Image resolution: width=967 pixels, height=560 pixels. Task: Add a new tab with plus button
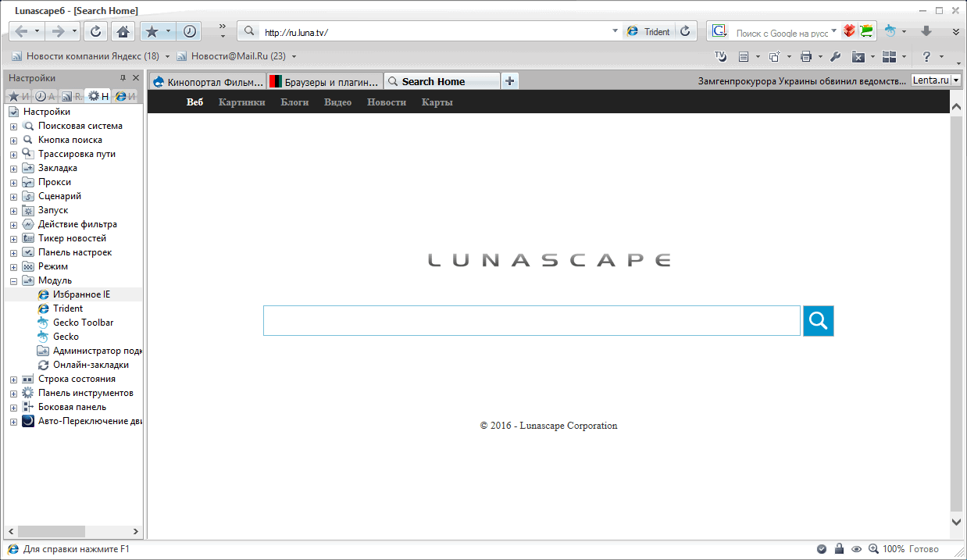pos(509,80)
